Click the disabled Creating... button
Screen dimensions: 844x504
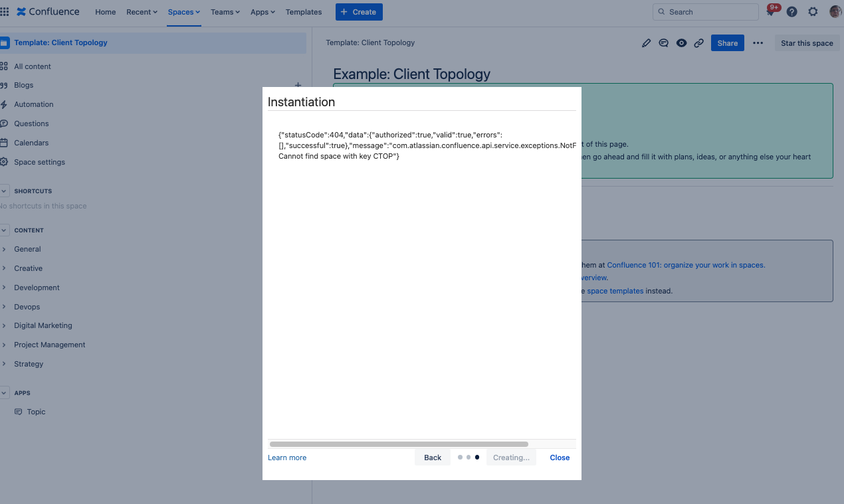tap(511, 458)
